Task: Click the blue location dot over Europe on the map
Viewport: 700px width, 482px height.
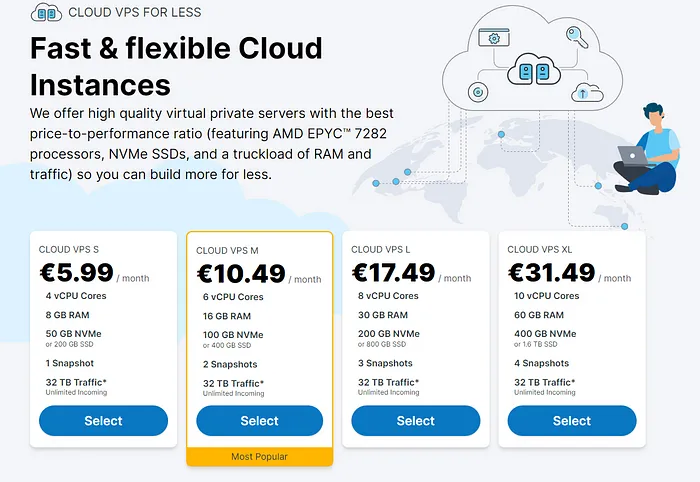Action: 501,134
